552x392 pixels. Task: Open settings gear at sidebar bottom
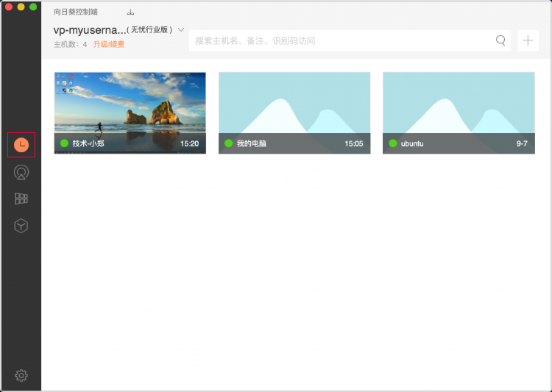21,376
